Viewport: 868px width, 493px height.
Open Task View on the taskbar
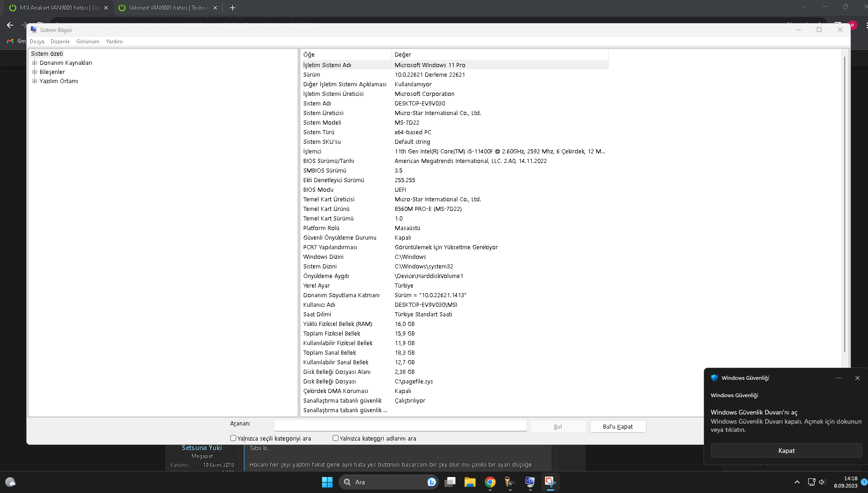coord(450,482)
